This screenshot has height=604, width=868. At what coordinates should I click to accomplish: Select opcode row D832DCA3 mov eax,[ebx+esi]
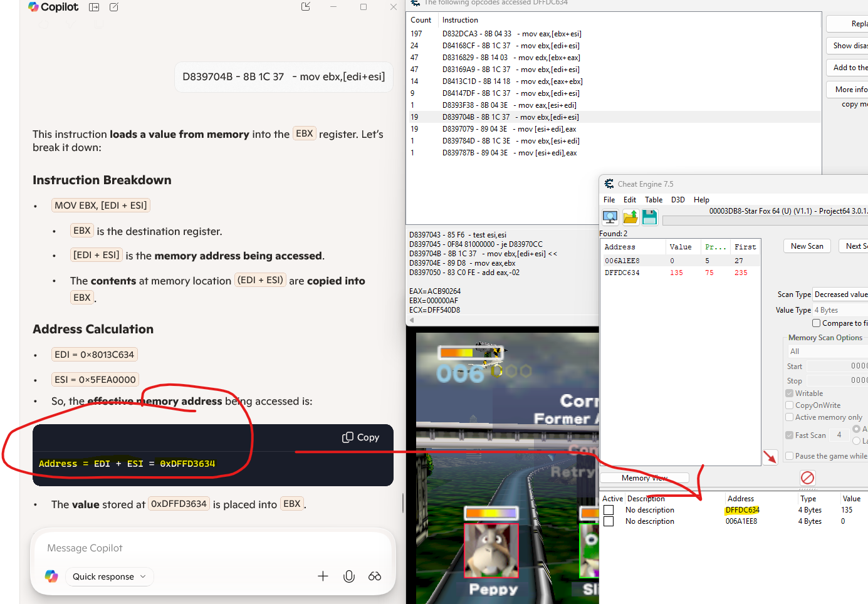pyautogui.click(x=614, y=34)
